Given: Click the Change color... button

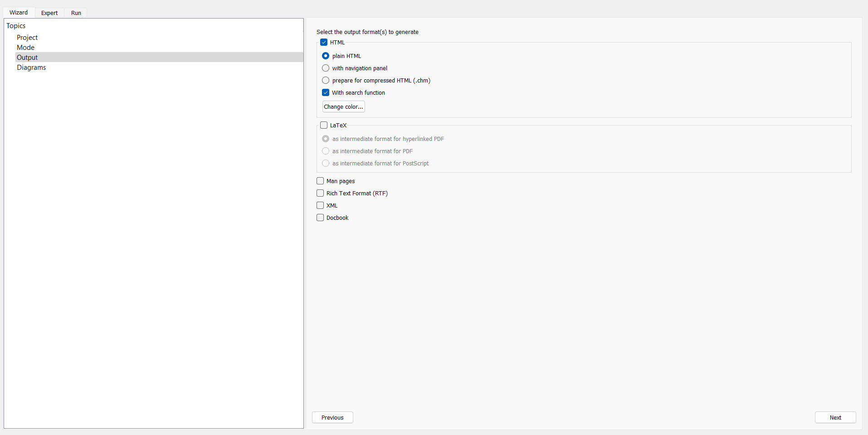Looking at the screenshot, I should coord(343,107).
